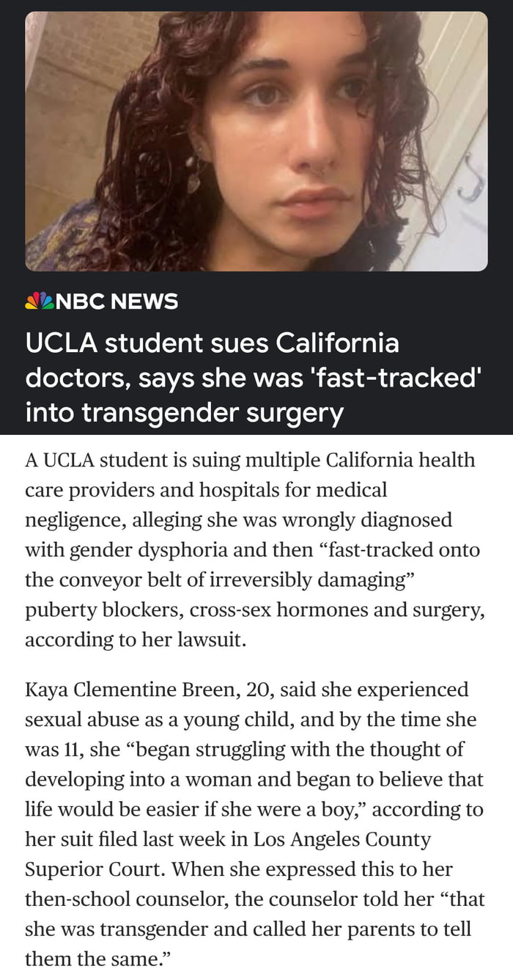Viewport: 513px width, 980px height.
Task: Click the NBC peacock logo icon
Action: pos(39,301)
